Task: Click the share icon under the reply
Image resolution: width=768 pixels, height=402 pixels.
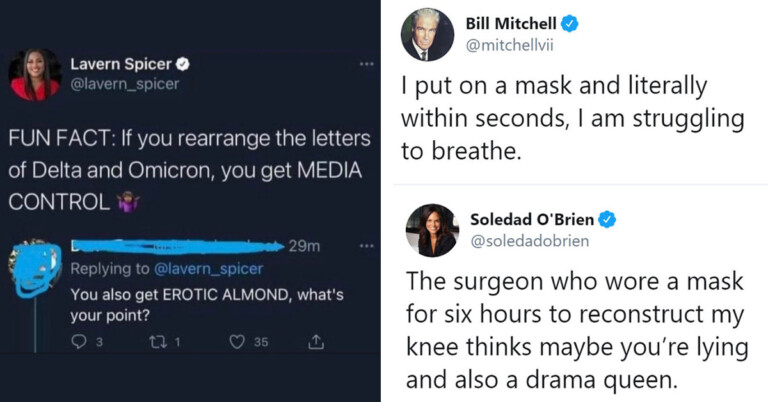Action: pos(317,342)
